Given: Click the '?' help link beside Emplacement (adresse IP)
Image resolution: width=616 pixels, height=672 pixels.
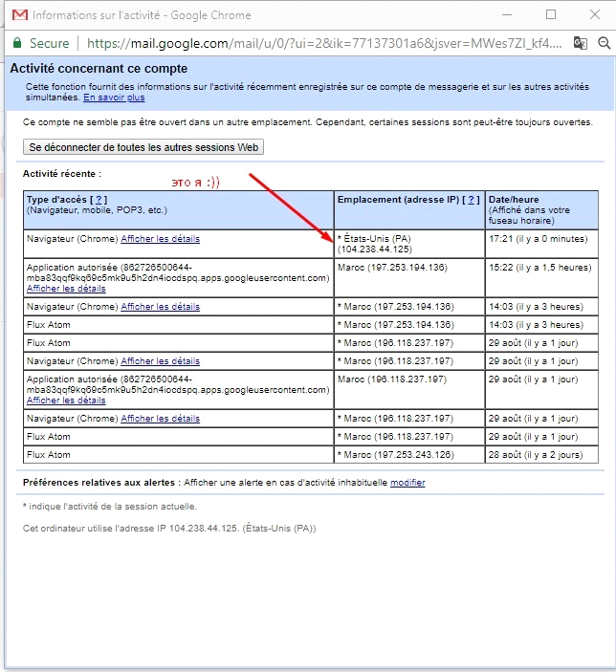Looking at the screenshot, I should click(472, 200).
